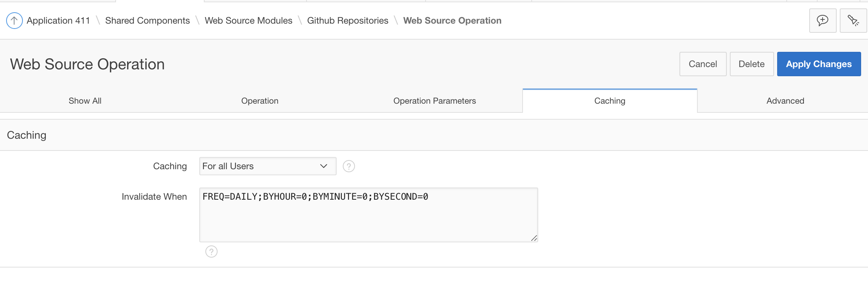Go to the Advanced tab
This screenshot has width=868, height=282.
[x=785, y=101]
